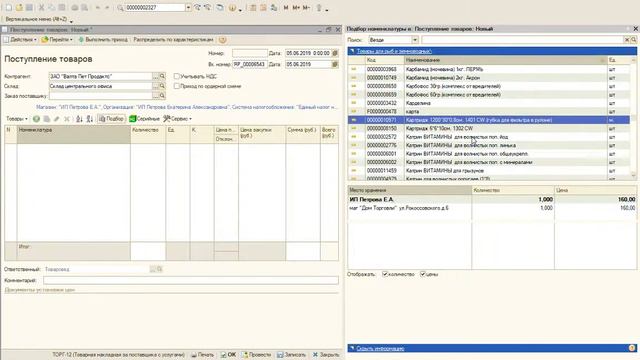Click the ТОРГ-12 print form button
Screen dimensions: 640x360
coord(118,355)
